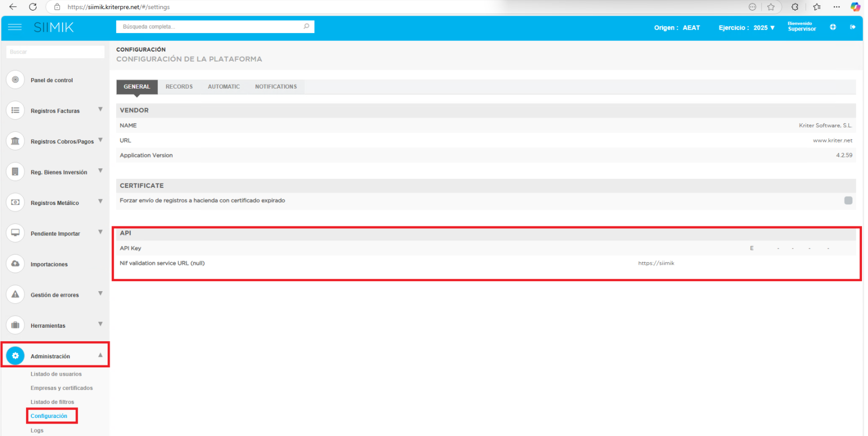Click the sidebar Buscar input field
The image size is (868, 436).
(55, 52)
